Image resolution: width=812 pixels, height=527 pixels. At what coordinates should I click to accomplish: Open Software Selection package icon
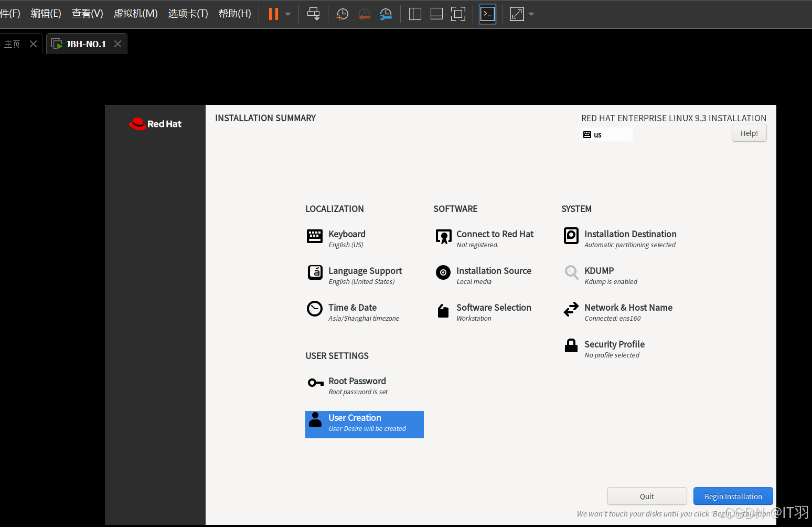pos(443,311)
